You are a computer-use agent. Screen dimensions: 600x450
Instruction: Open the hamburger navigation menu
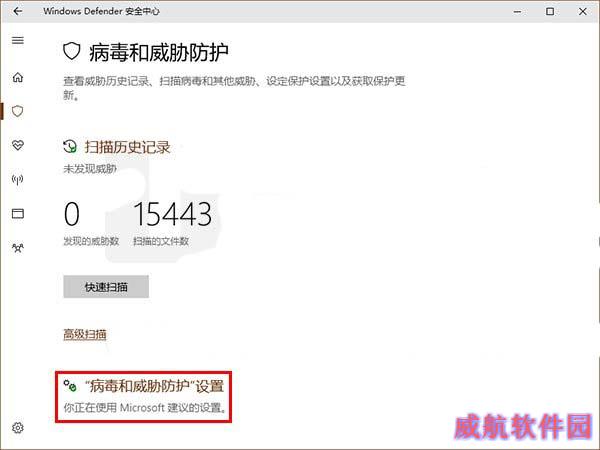click(x=18, y=40)
